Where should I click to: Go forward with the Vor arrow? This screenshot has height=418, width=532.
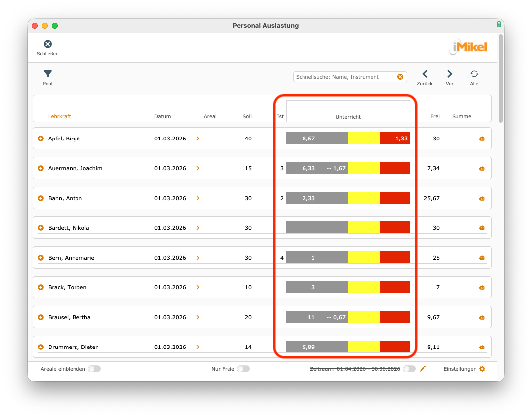tap(449, 74)
